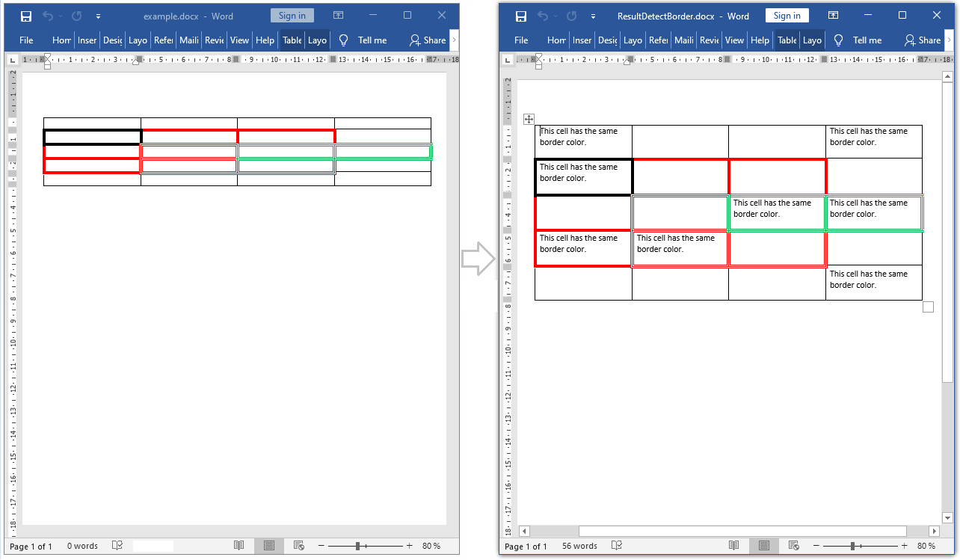Image resolution: width=960 pixels, height=560 pixels.
Task: Click the Sign in button in the right window
Action: pyautogui.click(x=787, y=16)
